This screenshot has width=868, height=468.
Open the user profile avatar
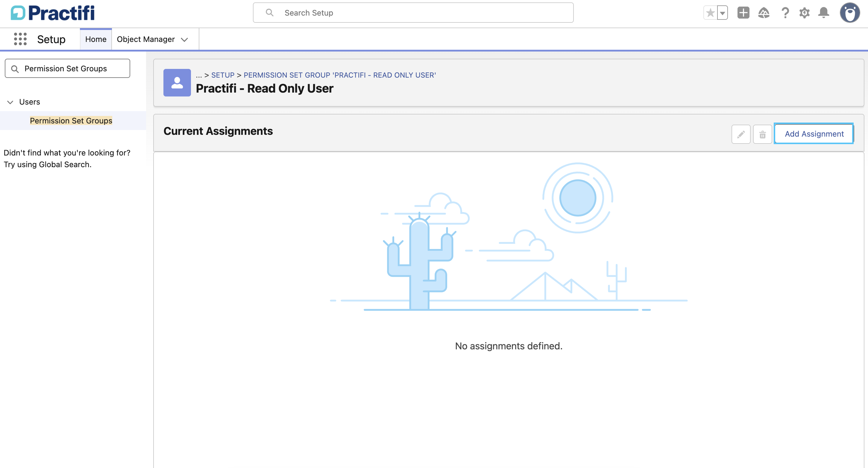[x=850, y=13]
